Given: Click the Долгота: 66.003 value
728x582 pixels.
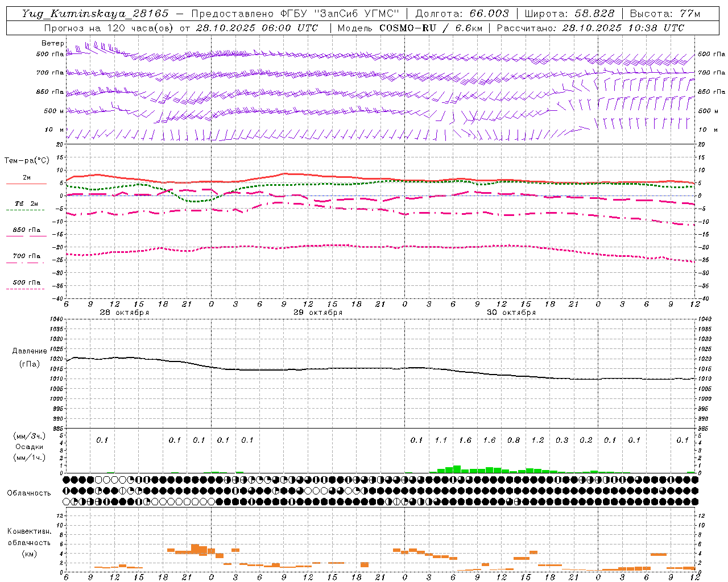Looking at the screenshot, I should coord(462,14).
